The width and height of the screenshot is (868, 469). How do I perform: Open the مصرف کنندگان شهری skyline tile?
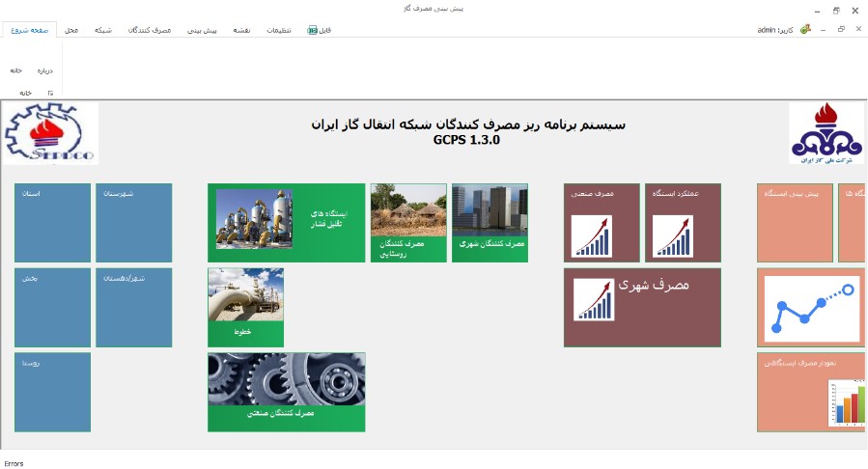[x=490, y=223]
